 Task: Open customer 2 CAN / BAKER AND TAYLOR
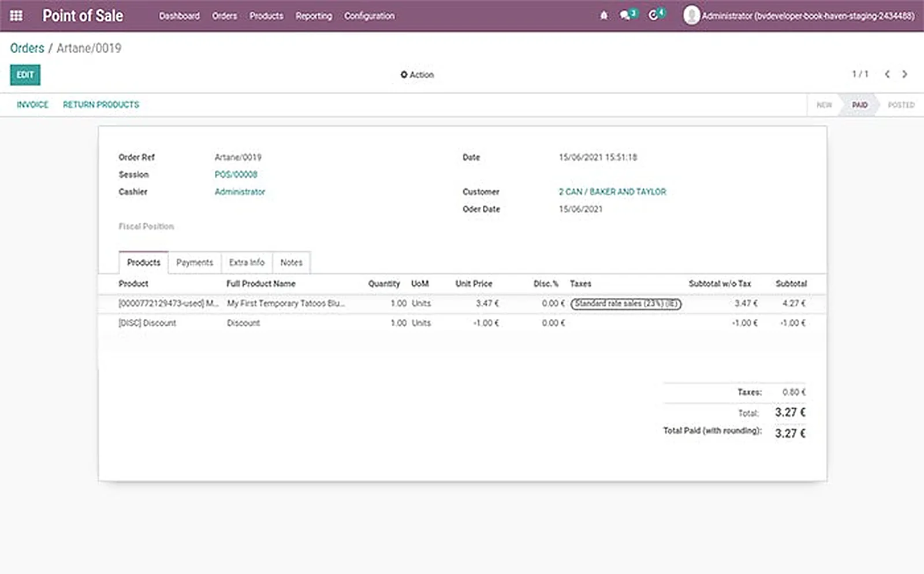pyautogui.click(x=612, y=192)
